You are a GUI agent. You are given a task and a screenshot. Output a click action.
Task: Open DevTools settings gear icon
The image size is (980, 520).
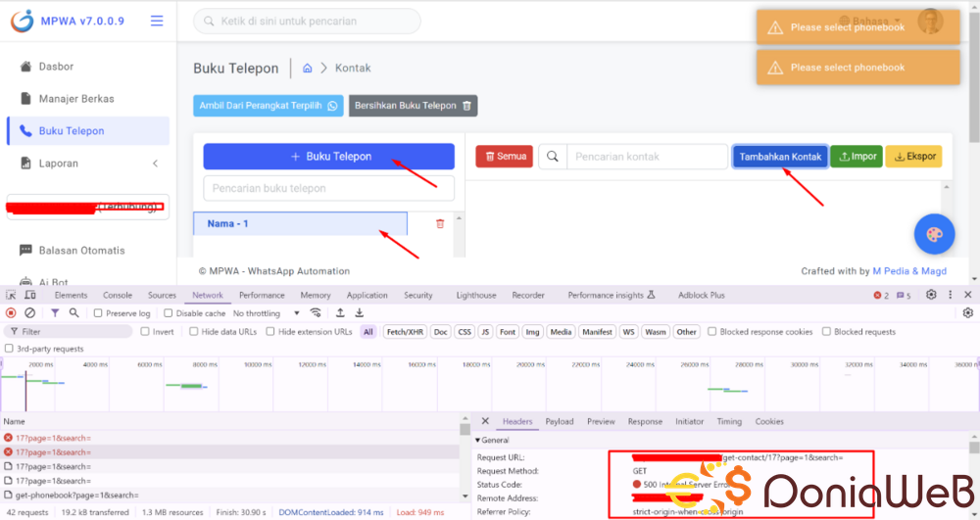click(x=931, y=295)
